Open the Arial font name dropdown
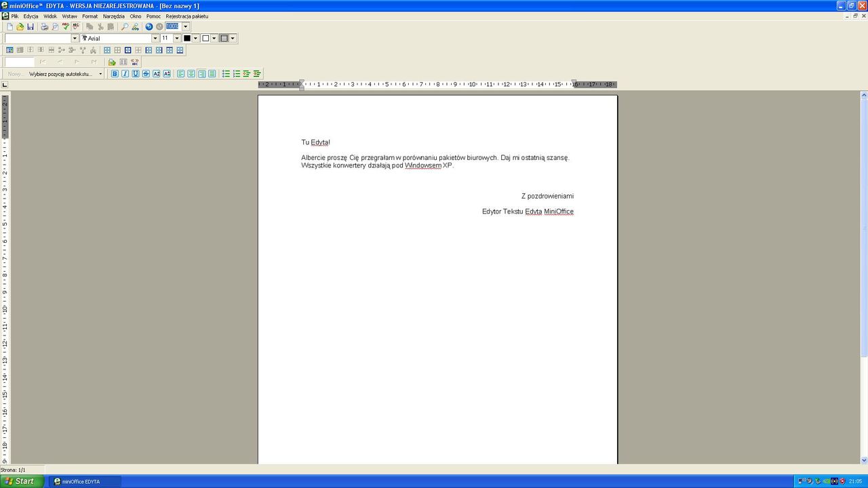The image size is (868, 488). pyautogui.click(x=155, y=39)
